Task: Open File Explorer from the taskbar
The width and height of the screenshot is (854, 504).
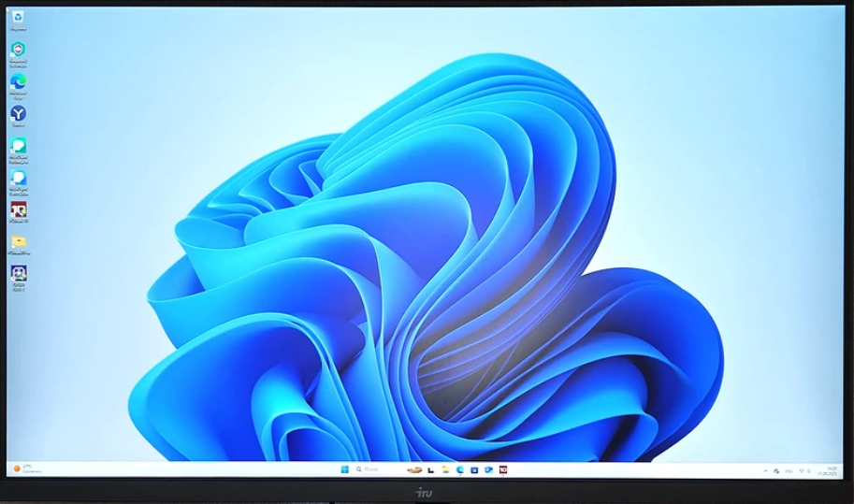Action: (x=445, y=469)
